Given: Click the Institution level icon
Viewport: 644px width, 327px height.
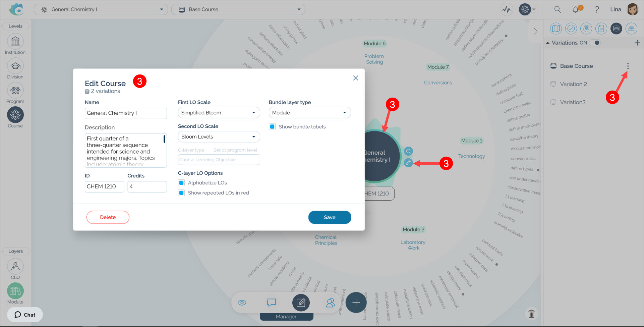Looking at the screenshot, I should (15, 42).
